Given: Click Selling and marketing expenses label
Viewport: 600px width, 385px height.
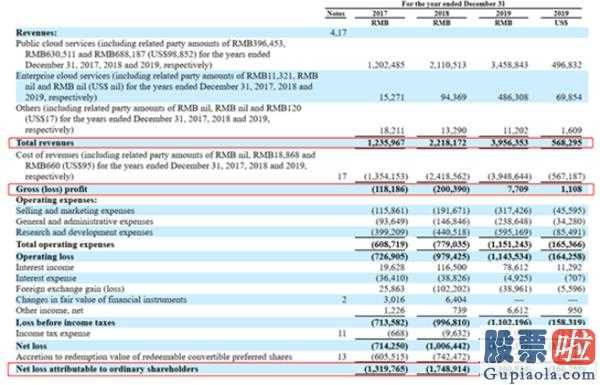Looking at the screenshot, I should (x=75, y=211).
